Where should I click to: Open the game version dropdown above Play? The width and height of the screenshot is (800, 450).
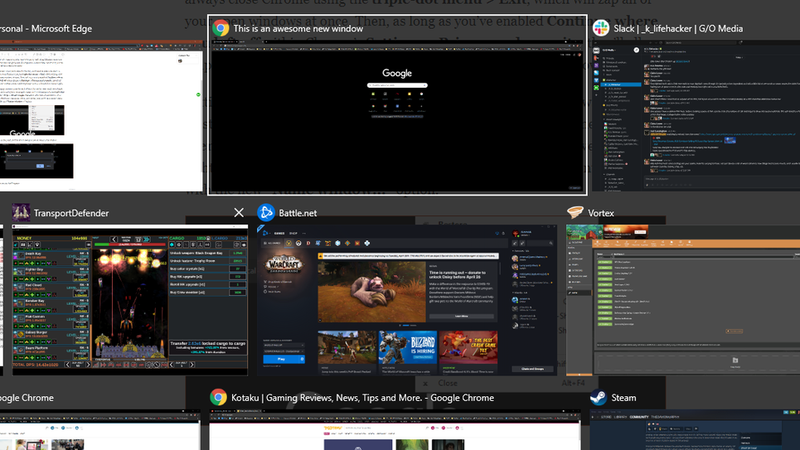click(x=284, y=345)
